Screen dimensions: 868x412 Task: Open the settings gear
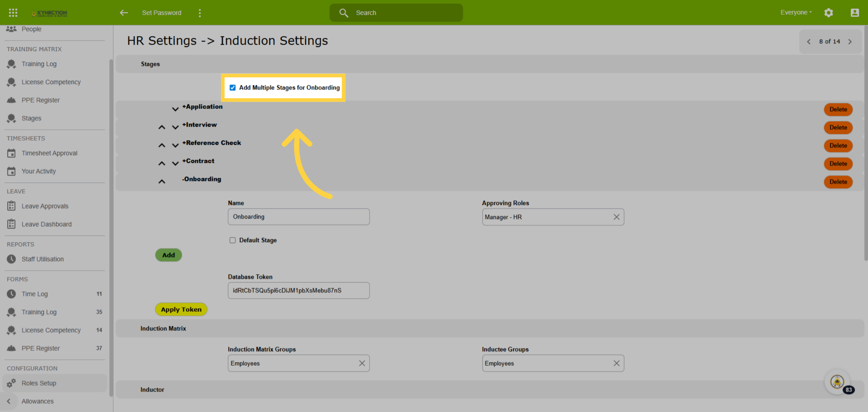[829, 13]
